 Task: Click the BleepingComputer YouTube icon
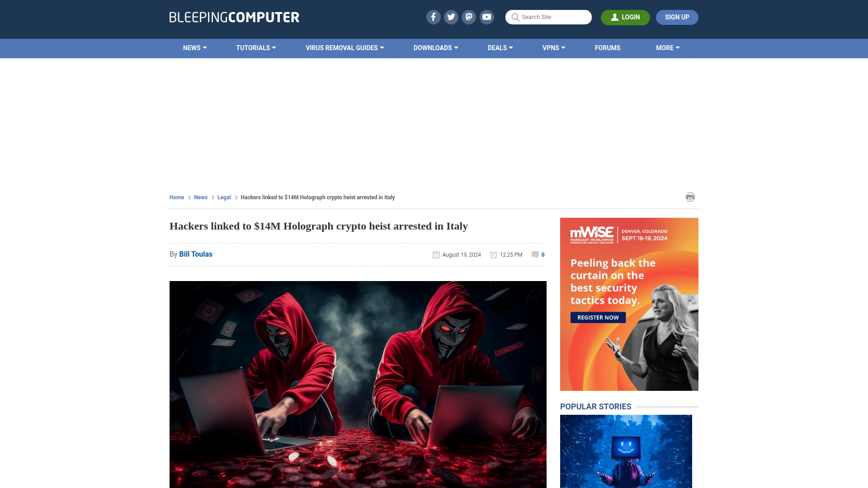[x=486, y=17]
